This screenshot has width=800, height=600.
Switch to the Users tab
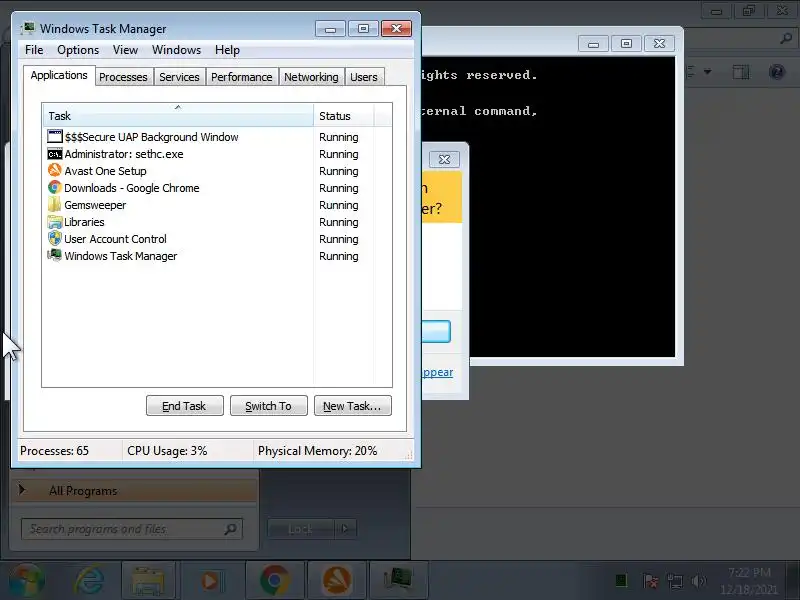tap(364, 77)
